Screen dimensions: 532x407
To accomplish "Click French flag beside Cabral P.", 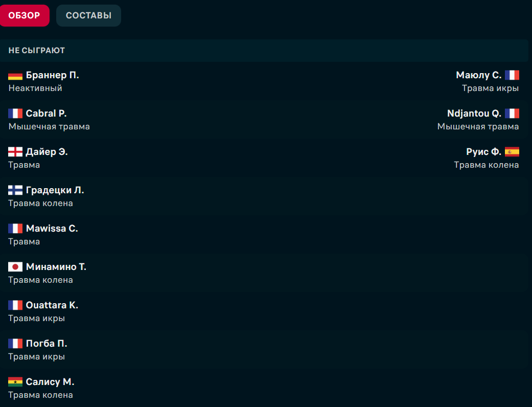I will tap(15, 114).
